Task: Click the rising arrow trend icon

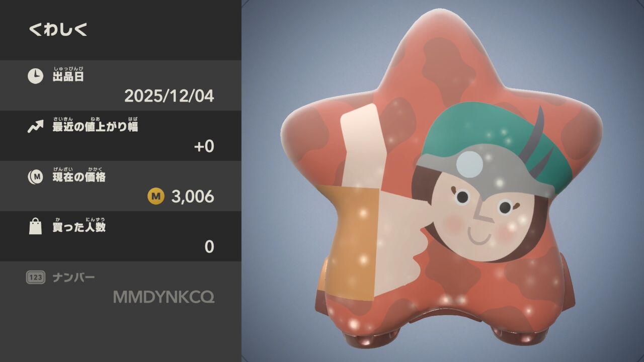Action: click(35, 127)
